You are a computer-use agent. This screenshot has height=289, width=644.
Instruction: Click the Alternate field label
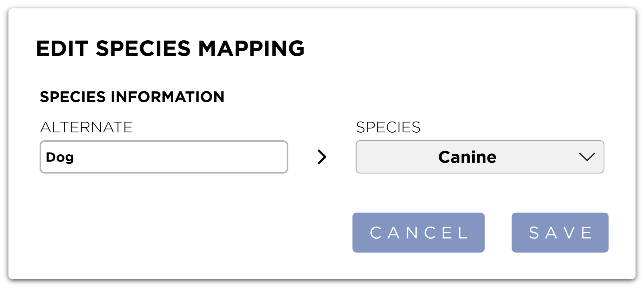86,127
